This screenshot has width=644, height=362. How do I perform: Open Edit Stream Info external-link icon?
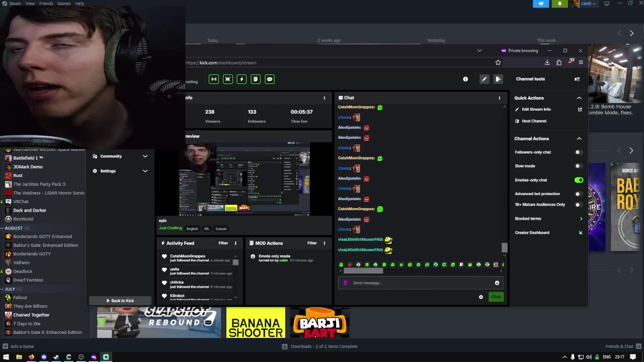click(x=580, y=109)
